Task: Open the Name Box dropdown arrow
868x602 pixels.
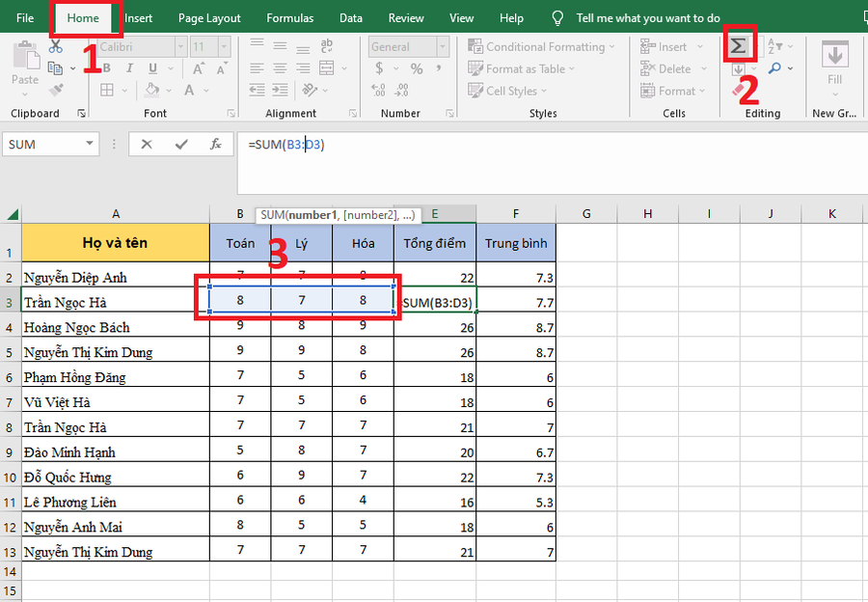Action: [x=89, y=144]
